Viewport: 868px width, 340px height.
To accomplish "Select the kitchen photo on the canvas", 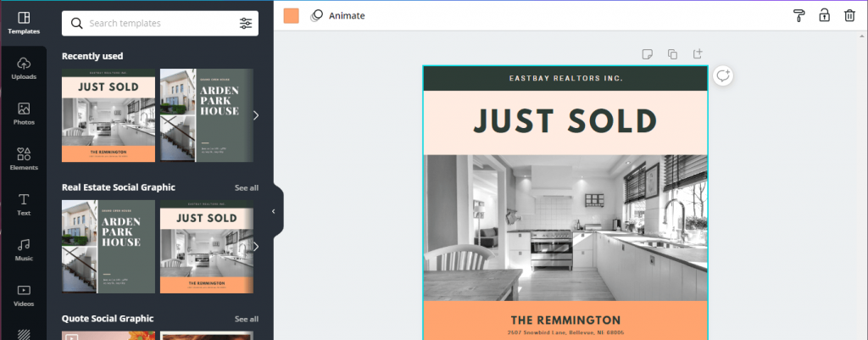I will click(x=565, y=228).
